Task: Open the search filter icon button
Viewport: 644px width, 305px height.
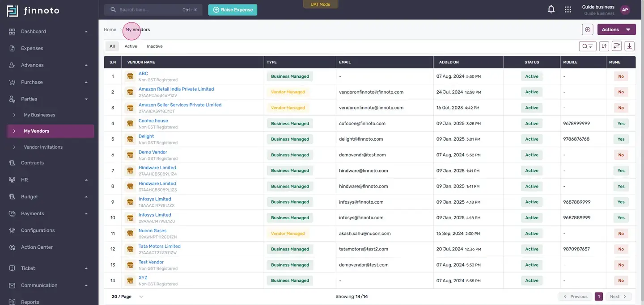Action: point(588,46)
